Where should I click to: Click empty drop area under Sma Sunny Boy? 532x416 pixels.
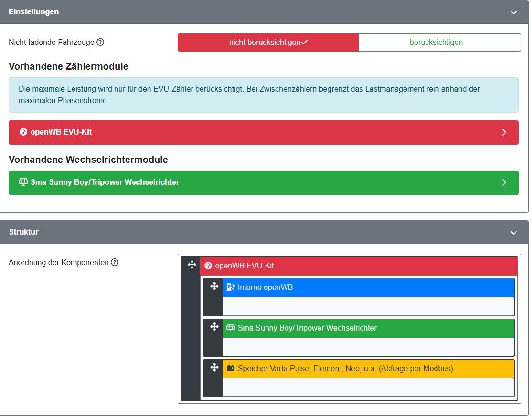pyautogui.click(x=369, y=347)
